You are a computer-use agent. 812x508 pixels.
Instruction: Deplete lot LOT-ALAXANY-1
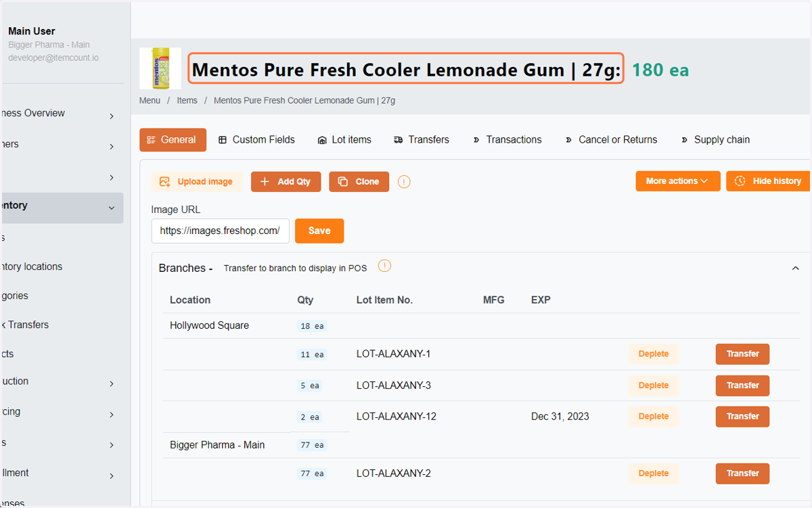(653, 354)
